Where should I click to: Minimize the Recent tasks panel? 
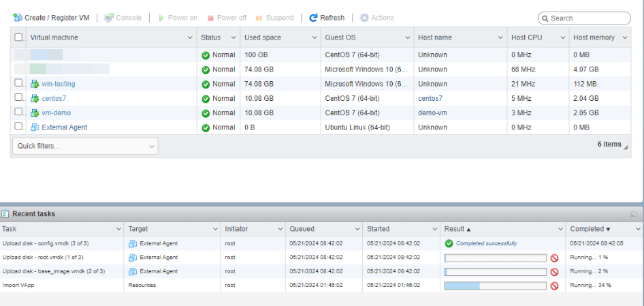[x=634, y=214]
